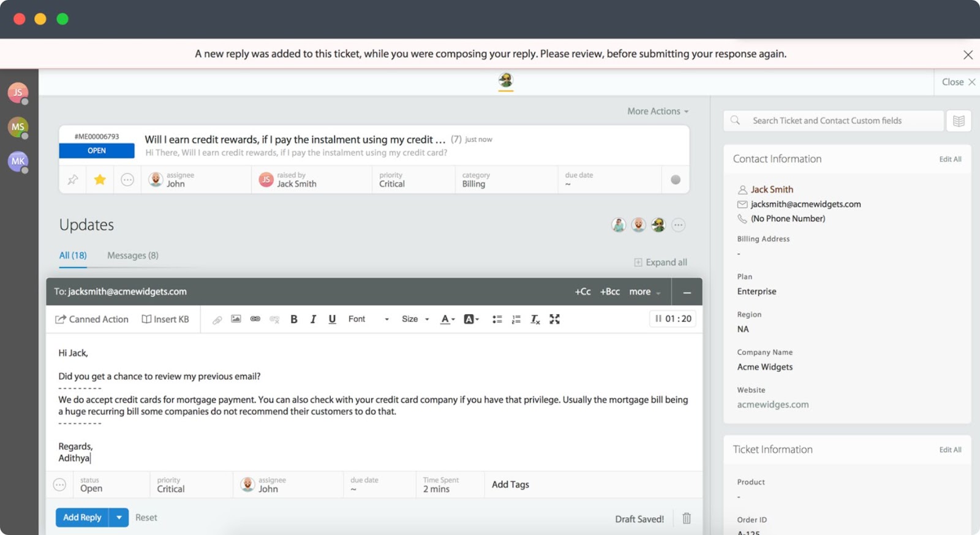
Task: Add a Bcc recipient
Action: pos(609,292)
